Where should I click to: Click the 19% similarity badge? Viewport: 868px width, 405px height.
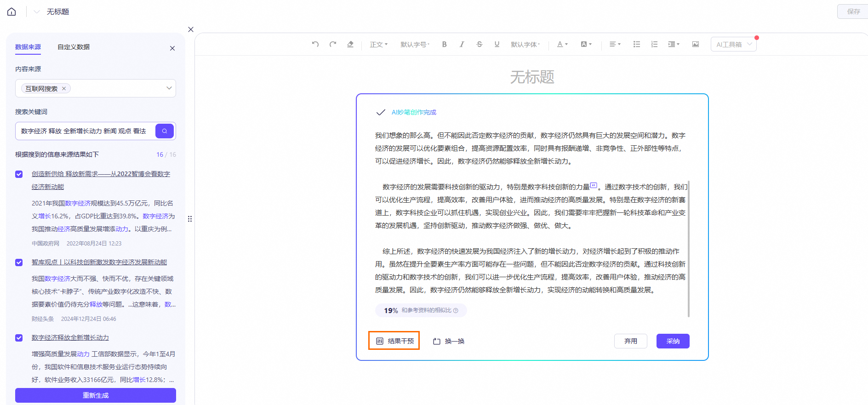pos(421,310)
